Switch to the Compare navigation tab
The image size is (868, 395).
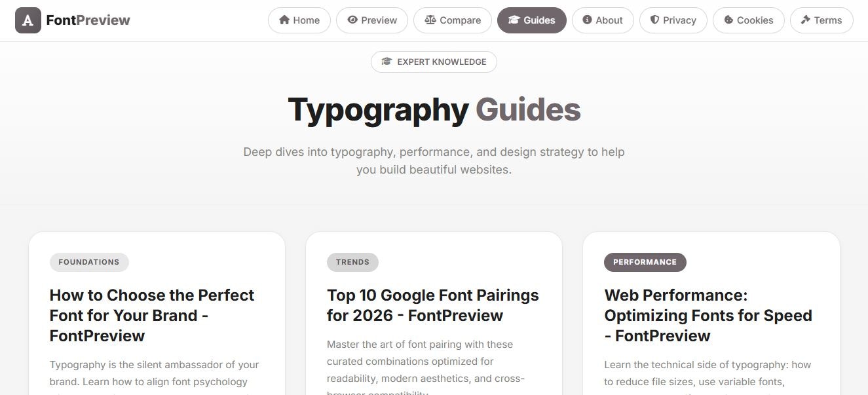452,20
